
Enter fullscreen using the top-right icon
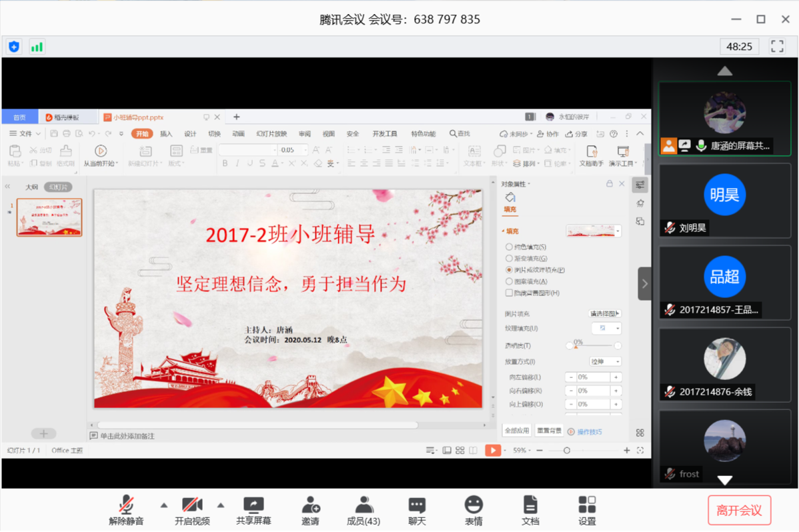(x=777, y=46)
